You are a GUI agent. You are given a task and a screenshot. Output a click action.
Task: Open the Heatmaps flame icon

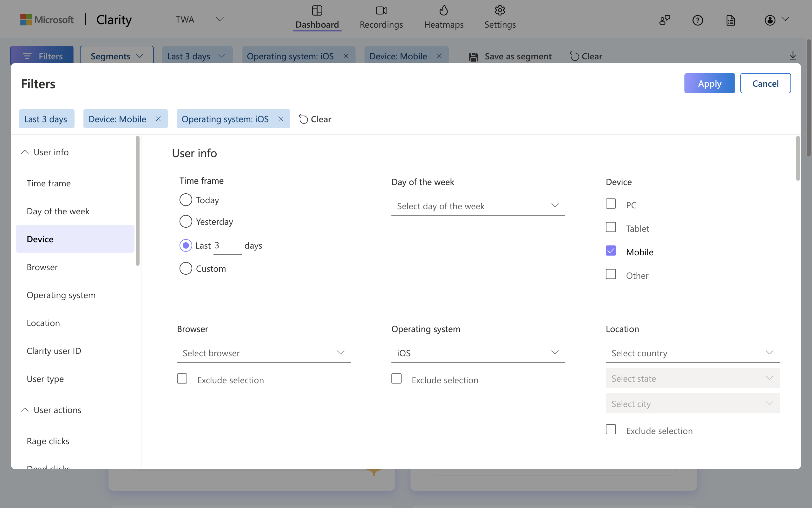pos(443,10)
